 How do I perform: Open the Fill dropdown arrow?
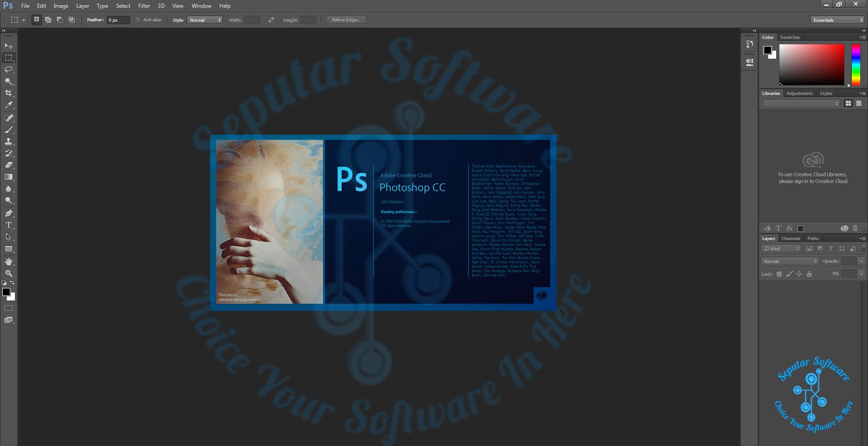click(861, 274)
